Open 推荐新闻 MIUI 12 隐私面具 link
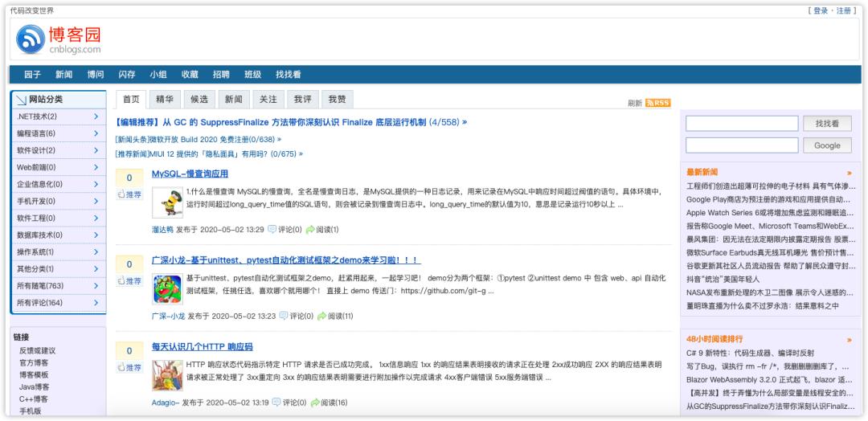Screen dimensions: 868x421 (209, 153)
